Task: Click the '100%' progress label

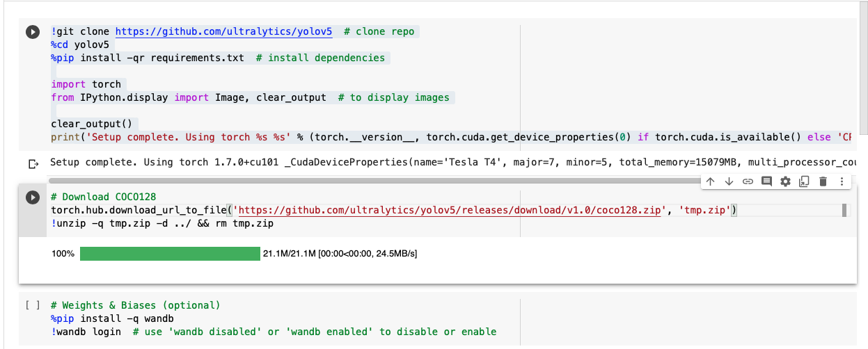Action: 63,254
